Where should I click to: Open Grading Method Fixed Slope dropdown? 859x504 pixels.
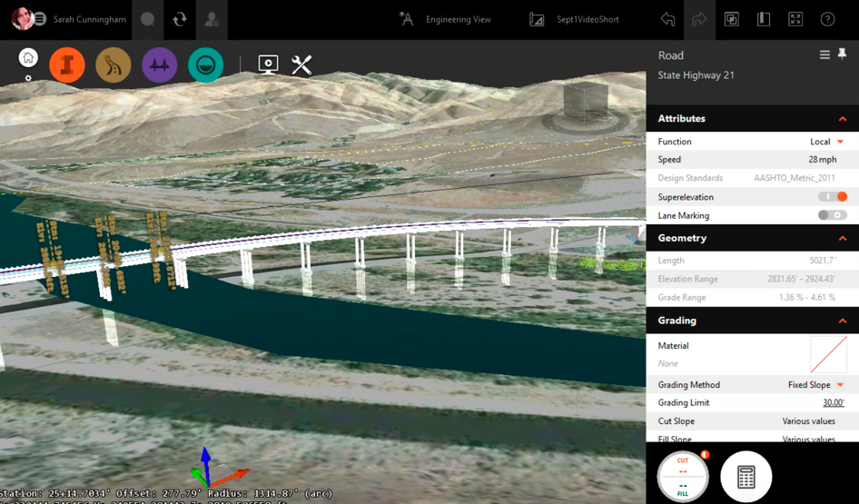(x=815, y=384)
